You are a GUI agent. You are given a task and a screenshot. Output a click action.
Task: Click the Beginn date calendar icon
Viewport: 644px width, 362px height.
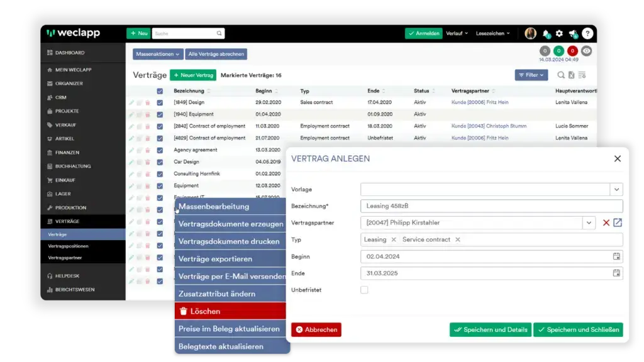[616, 256]
